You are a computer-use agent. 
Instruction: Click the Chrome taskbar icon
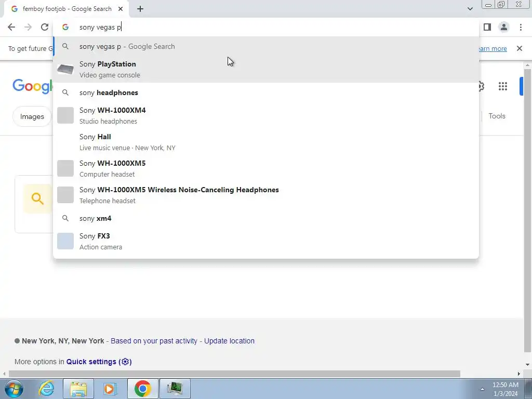pyautogui.click(x=142, y=389)
